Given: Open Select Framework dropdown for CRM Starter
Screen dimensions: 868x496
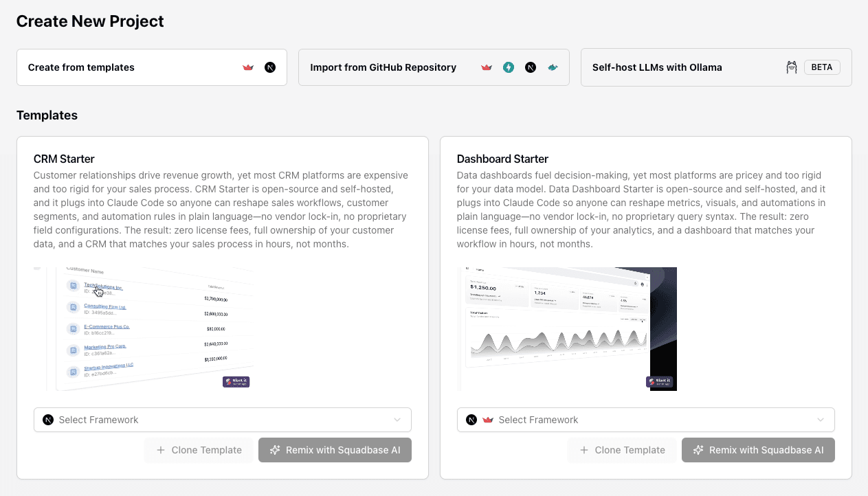Looking at the screenshot, I should click(x=223, y=420).
